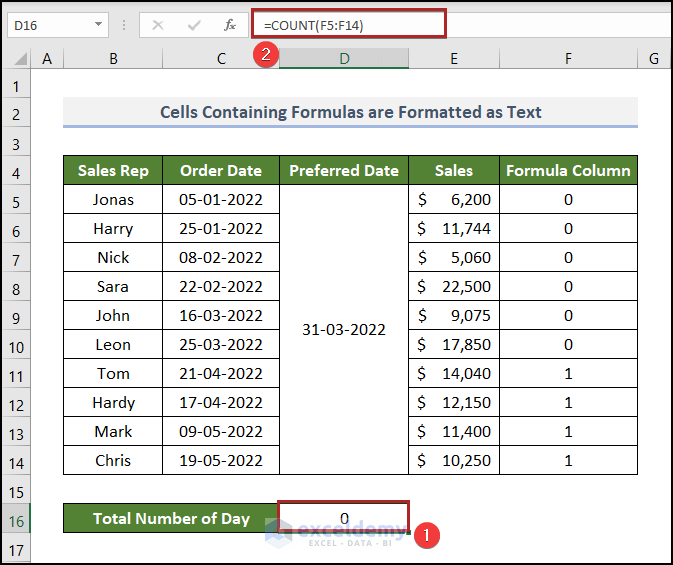Click the Cancel (X) formula bar icon
Image resolution: width=673 pixels, height=565 pixels.
tap(158, 25)
